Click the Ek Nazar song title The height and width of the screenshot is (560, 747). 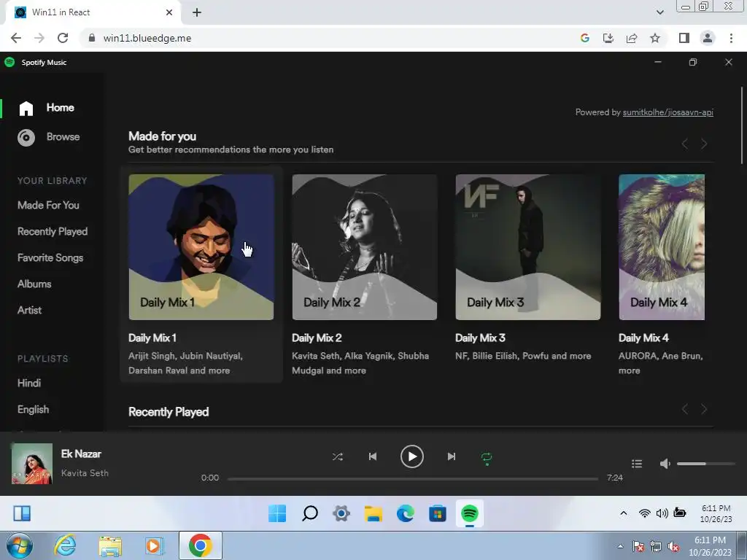(81, 454)
